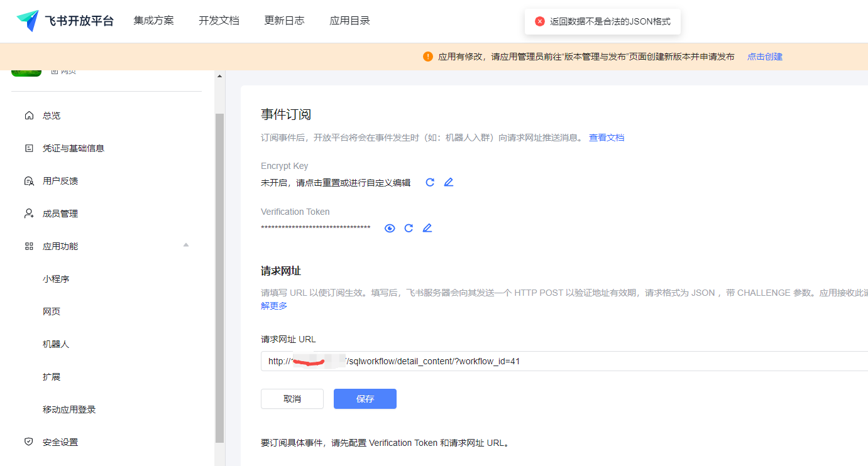Click the 安全设置 shield icon
Screen dimensions: 868x466
(28, 442)
